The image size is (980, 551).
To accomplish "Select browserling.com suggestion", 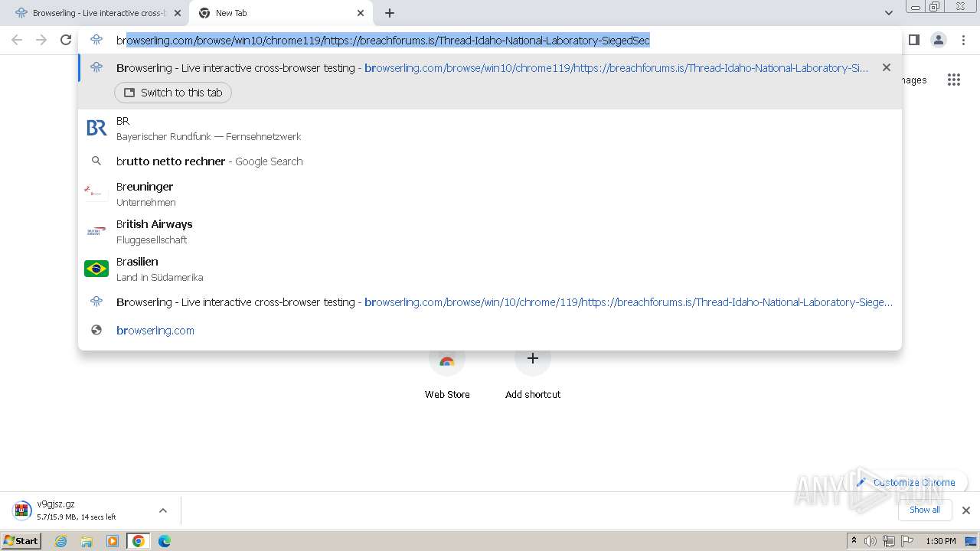I will pos(490,331).
